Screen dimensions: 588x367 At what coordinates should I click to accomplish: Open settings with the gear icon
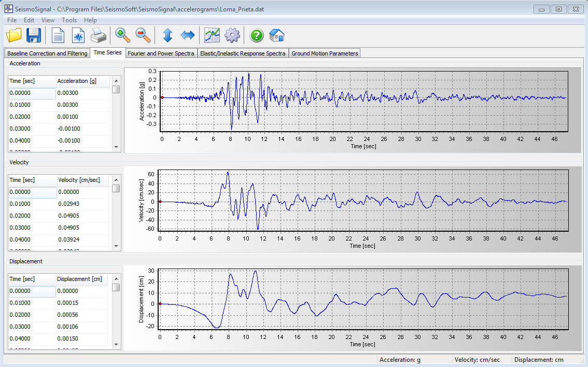click(x=232, y=36)
